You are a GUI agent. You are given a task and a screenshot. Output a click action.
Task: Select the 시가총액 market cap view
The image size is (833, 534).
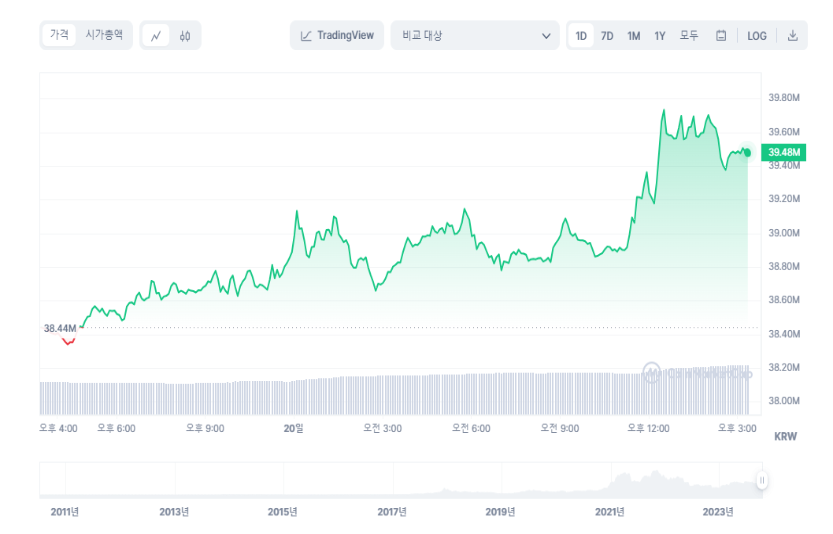(104, 35)
